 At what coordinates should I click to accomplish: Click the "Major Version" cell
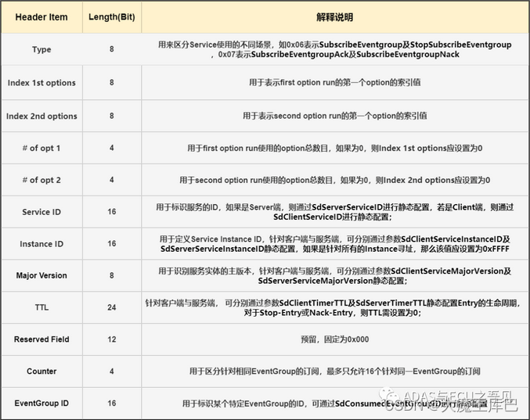pos(41,275)
